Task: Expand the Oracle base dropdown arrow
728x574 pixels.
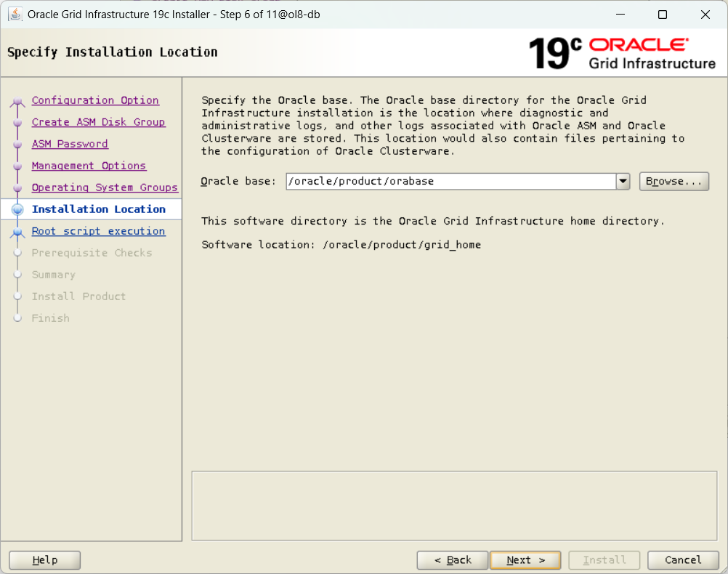Action: click(x=623, y=181)
